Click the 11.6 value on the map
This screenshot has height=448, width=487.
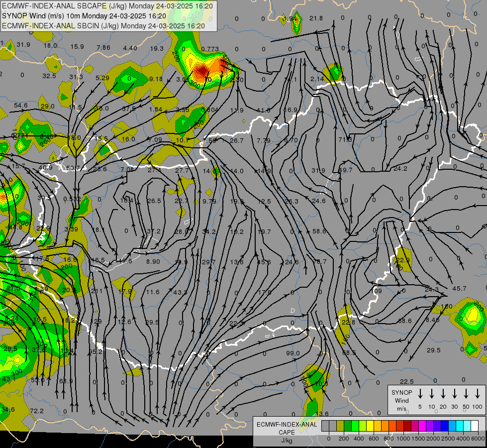[153, 292]
